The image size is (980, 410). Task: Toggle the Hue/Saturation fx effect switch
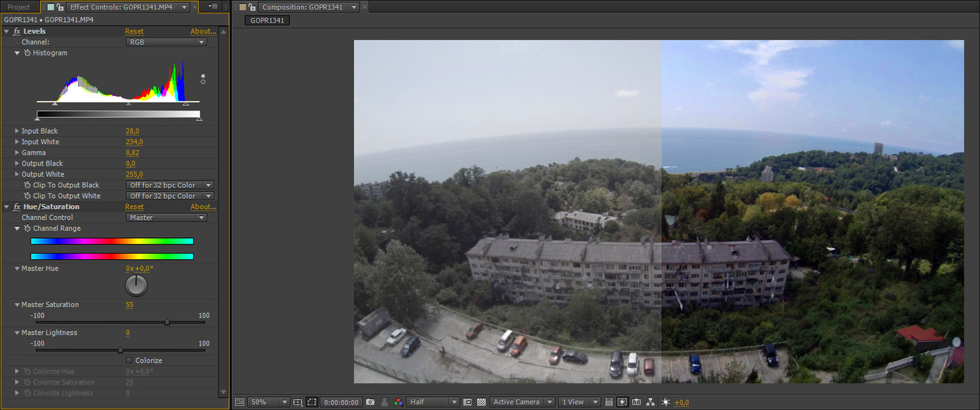coord(17,207)
